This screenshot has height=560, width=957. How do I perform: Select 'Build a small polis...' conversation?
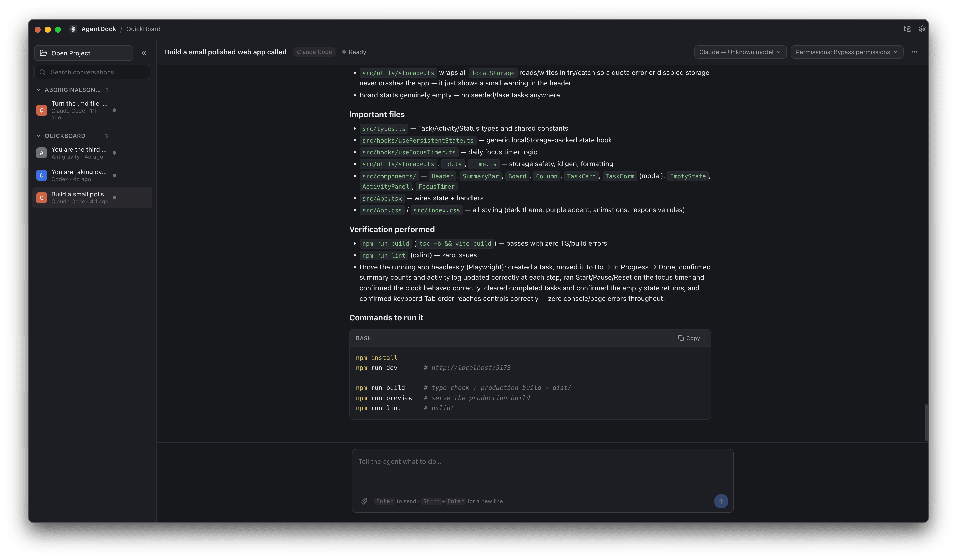(x=92, y=198)
